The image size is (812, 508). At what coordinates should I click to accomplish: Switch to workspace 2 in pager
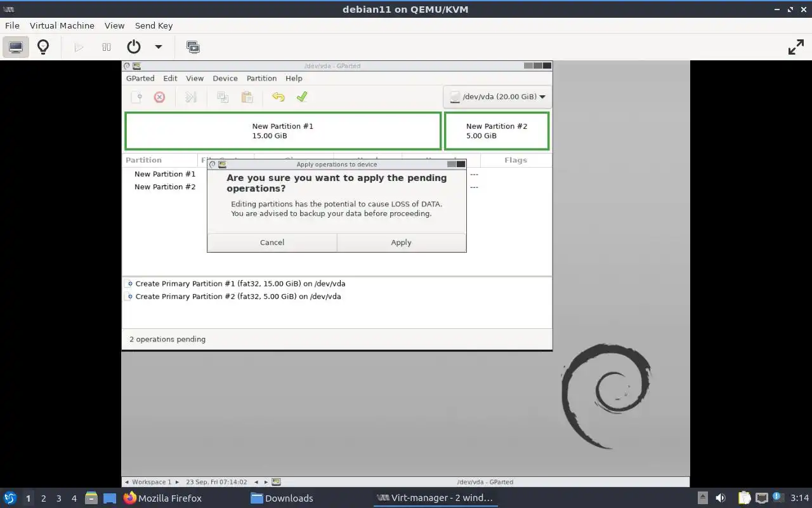(x=44, y=498)
